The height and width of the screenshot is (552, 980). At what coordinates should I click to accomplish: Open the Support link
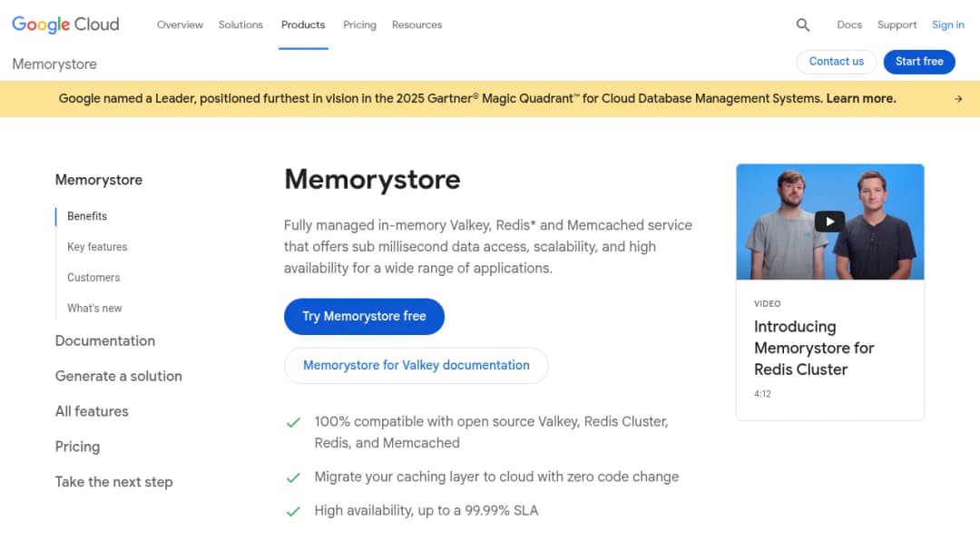(x=897, y=25)
